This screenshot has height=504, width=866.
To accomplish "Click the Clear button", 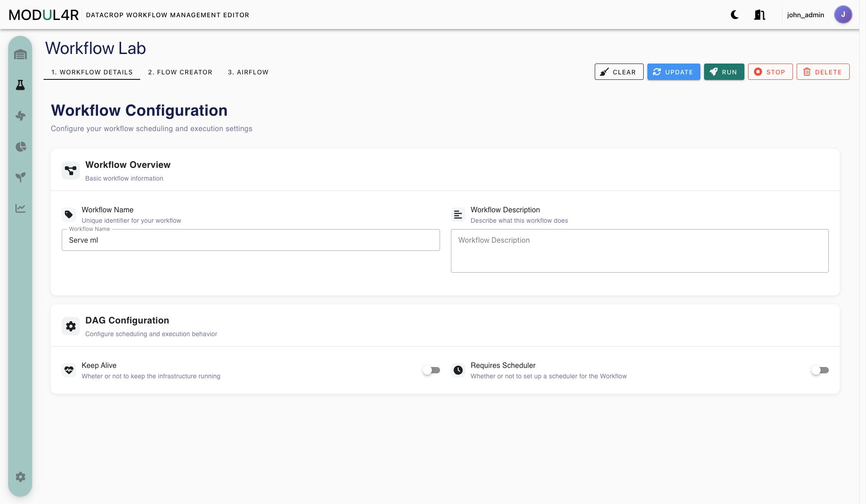I will click(x=619, y=72).
